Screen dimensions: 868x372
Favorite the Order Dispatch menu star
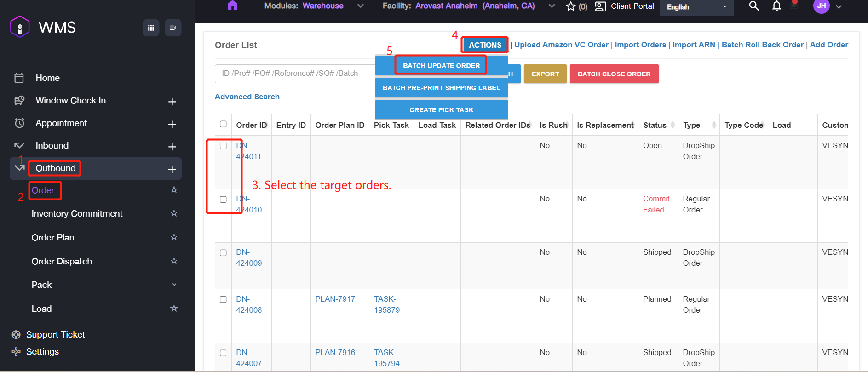174,261
